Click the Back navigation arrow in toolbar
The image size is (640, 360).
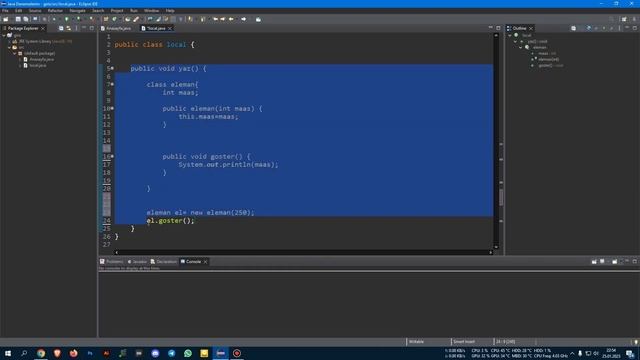tap(231, 19)
